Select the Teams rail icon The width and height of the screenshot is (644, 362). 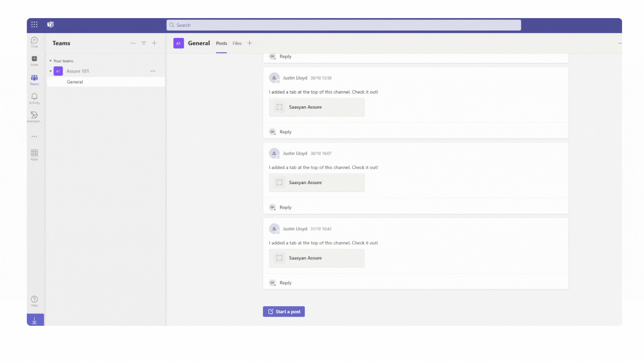34,80
